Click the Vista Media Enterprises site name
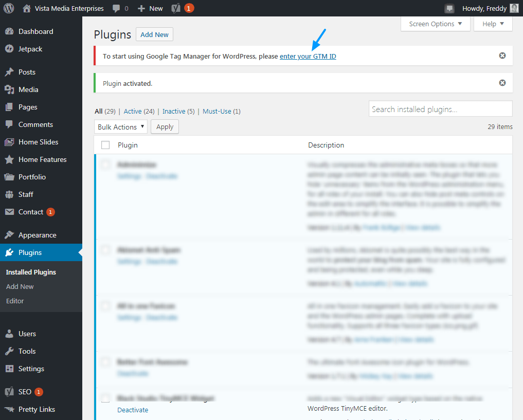This screenshot has height=420, width=523. pos(69,9)
